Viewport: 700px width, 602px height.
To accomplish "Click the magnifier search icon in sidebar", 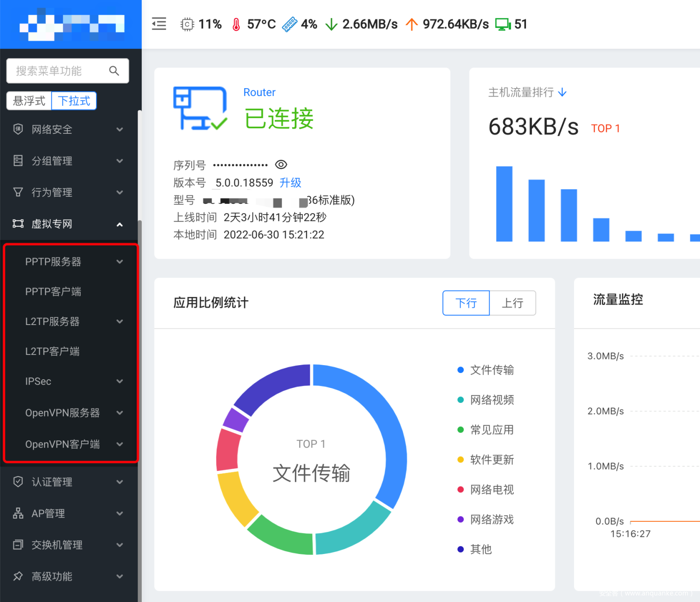I will coord(114,71).
